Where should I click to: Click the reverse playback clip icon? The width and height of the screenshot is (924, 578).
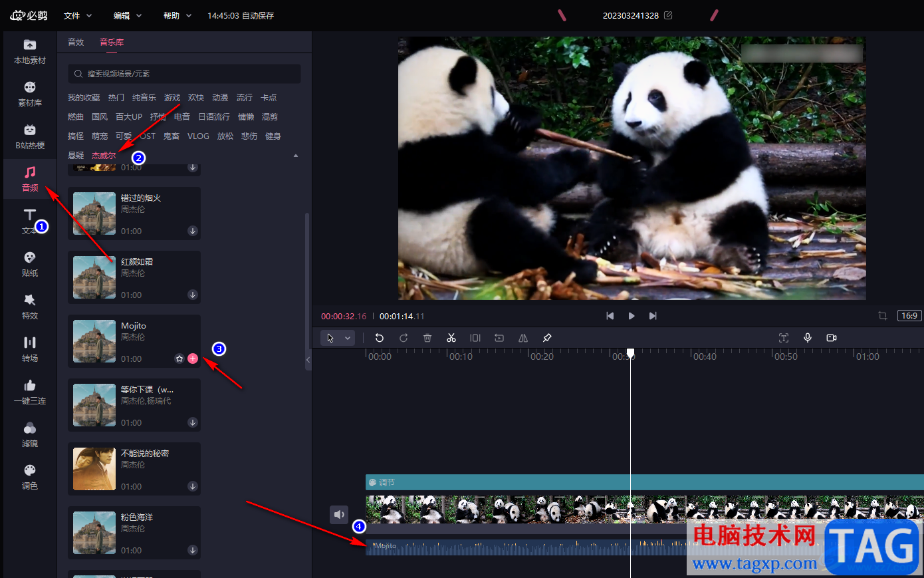(499, 338)
